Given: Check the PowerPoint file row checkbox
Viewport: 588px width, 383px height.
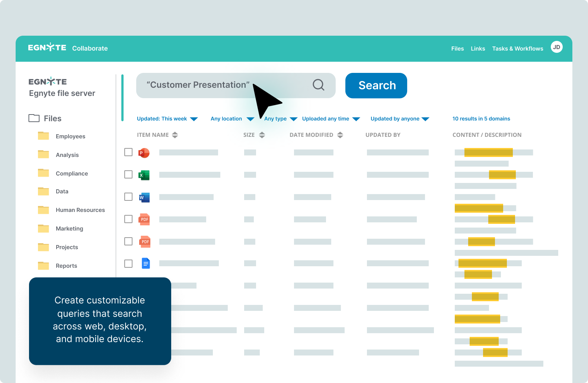Looking at the screenshot, I should pyautogui.click(x=128, y=152).
